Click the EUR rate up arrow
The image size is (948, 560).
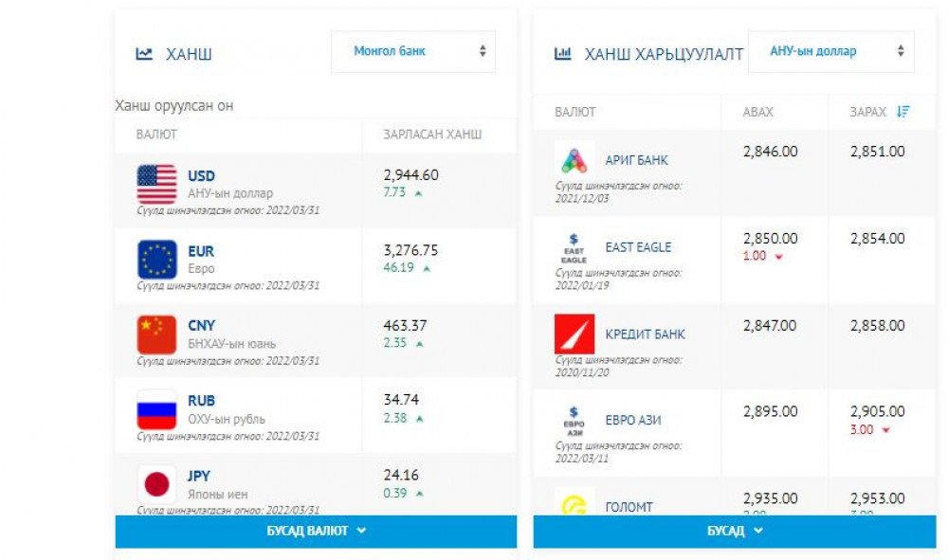click(x=427, y=268)
